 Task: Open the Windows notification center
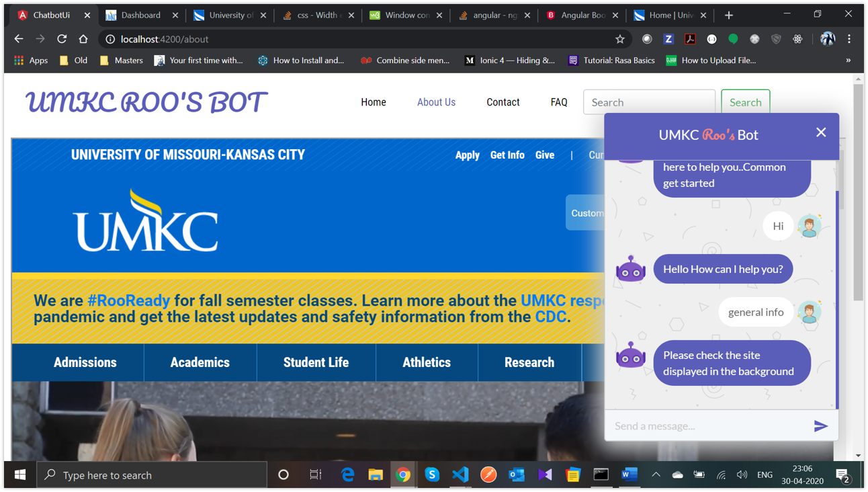(x=843, y=475)
